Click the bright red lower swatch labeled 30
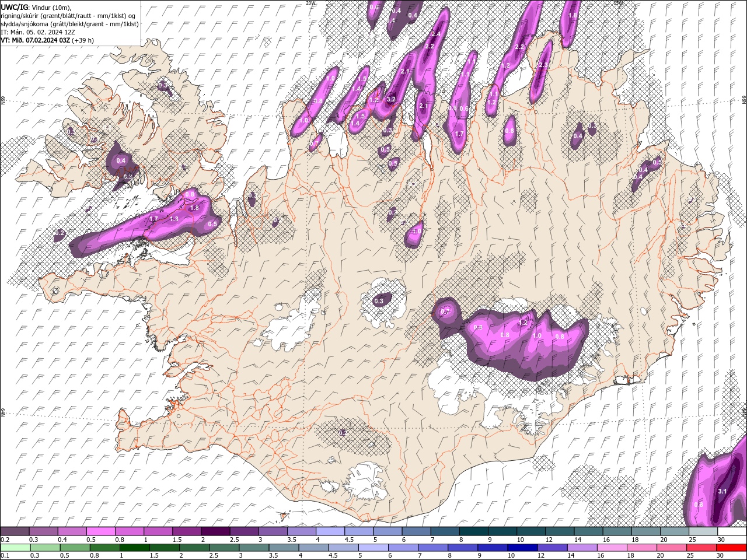This screenshot has height=560, width=747. tap(731, 547)
